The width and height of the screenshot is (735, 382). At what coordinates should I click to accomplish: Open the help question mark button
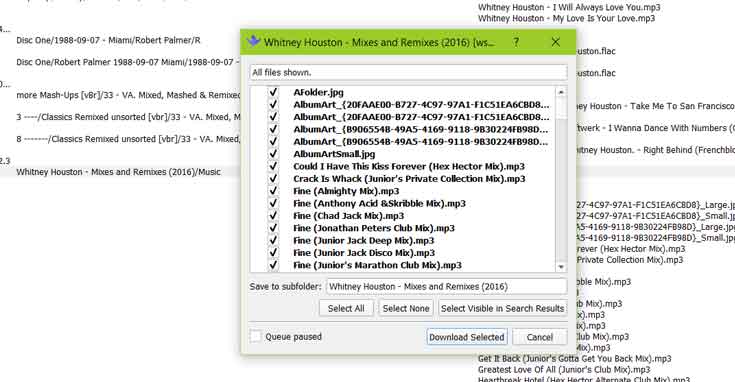coord(516,42)
